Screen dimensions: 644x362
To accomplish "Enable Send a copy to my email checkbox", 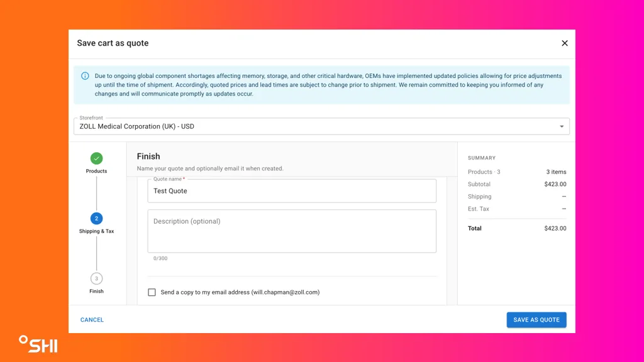I will (152, 292).
